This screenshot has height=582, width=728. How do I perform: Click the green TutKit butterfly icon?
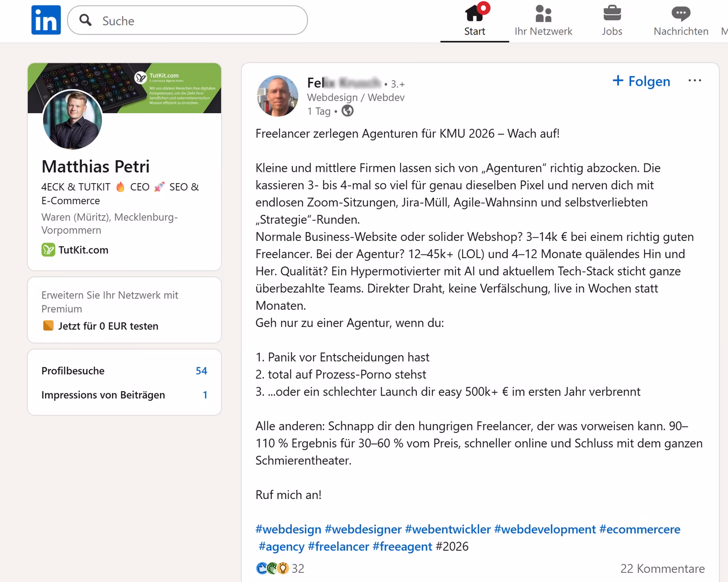[48, 250]
